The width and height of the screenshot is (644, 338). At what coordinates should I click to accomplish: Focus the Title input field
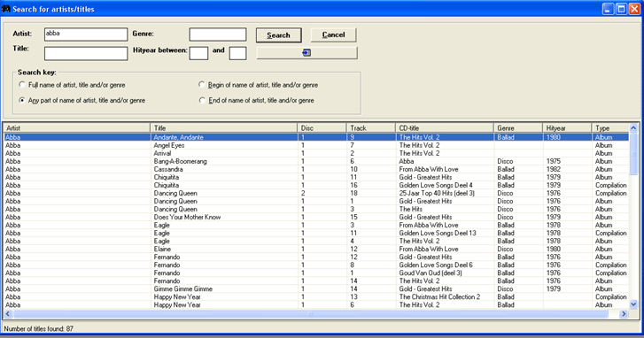(x=86, y=53)
